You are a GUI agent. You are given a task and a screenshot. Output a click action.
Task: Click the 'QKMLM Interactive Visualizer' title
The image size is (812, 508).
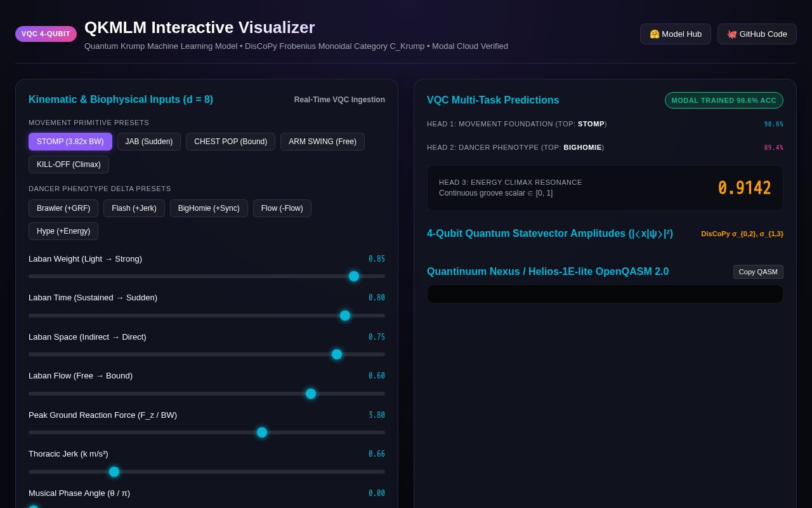pos(200,27)
